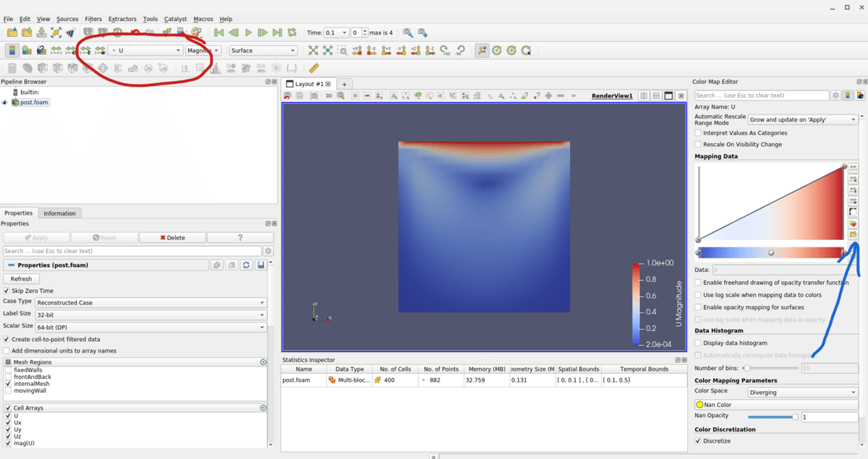The height and width of the screenshot is (459, 868).
Task: Open the Magnitude component dropdown
Action: tap(203, 51)
